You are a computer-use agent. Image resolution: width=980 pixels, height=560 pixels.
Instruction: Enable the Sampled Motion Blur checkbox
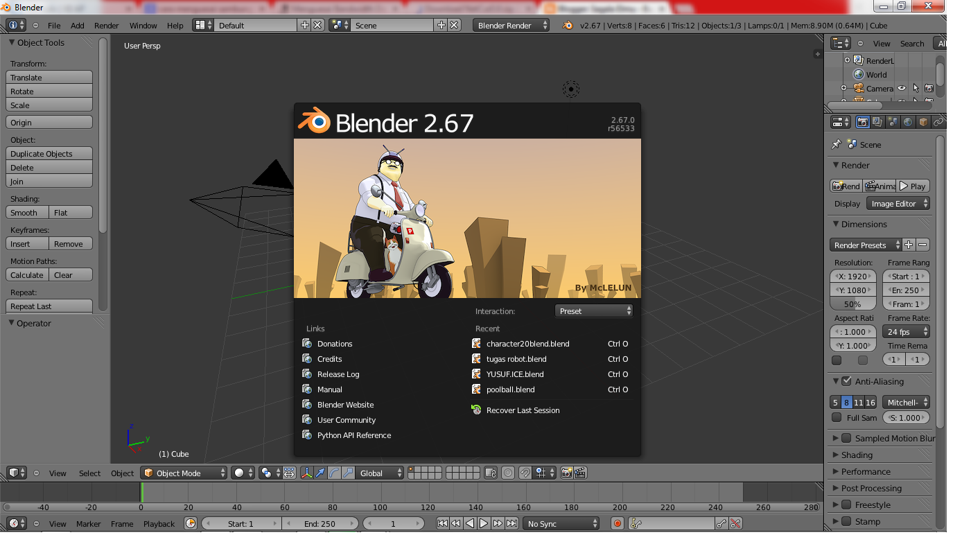(x=846, y=438)
